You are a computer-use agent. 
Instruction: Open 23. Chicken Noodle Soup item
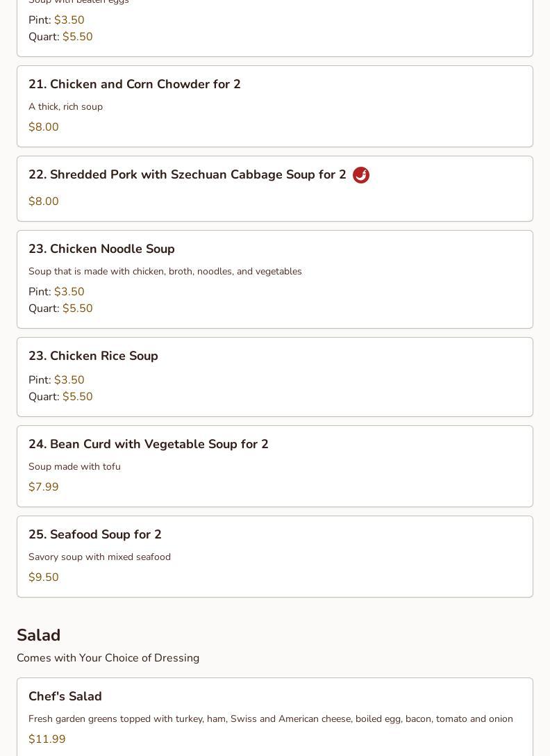[x=275, y=279]
